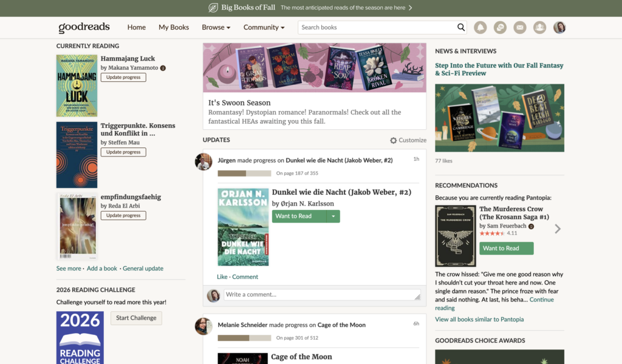Open the Cage of the Moon book title

pos(301,357)
